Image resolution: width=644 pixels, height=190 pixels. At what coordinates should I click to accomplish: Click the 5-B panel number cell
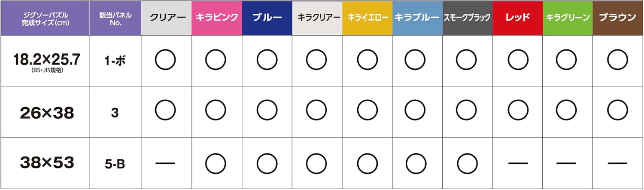click(115, 163)
